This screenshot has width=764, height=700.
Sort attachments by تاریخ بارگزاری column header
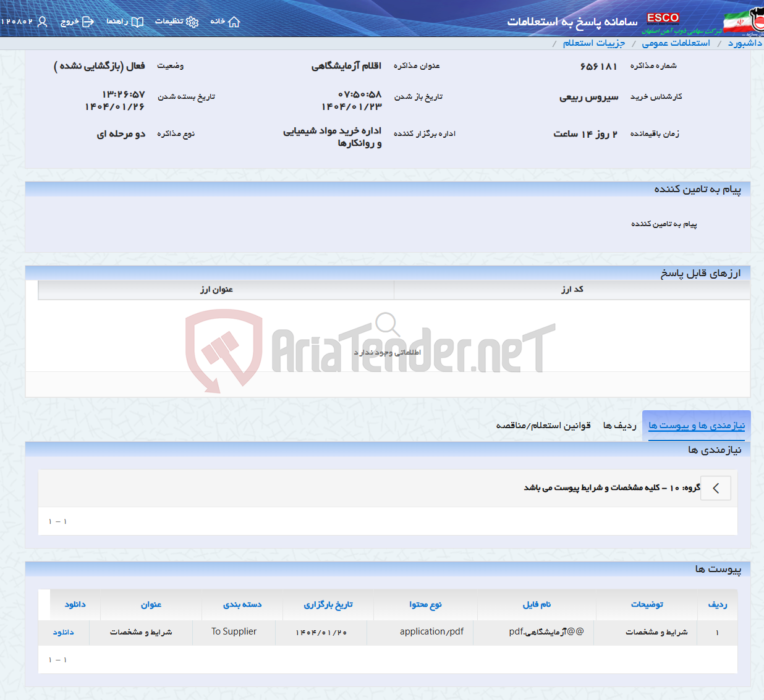pos(328,605)
